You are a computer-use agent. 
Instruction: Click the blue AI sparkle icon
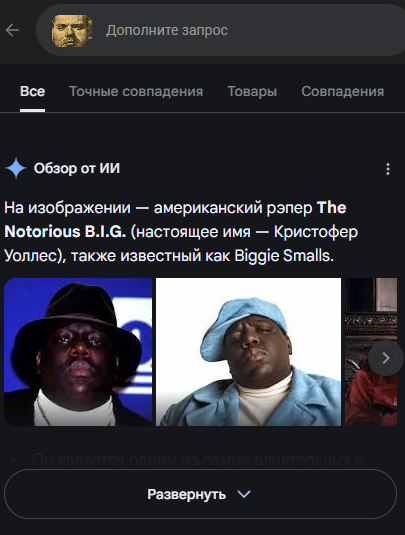tap(16, 168)
